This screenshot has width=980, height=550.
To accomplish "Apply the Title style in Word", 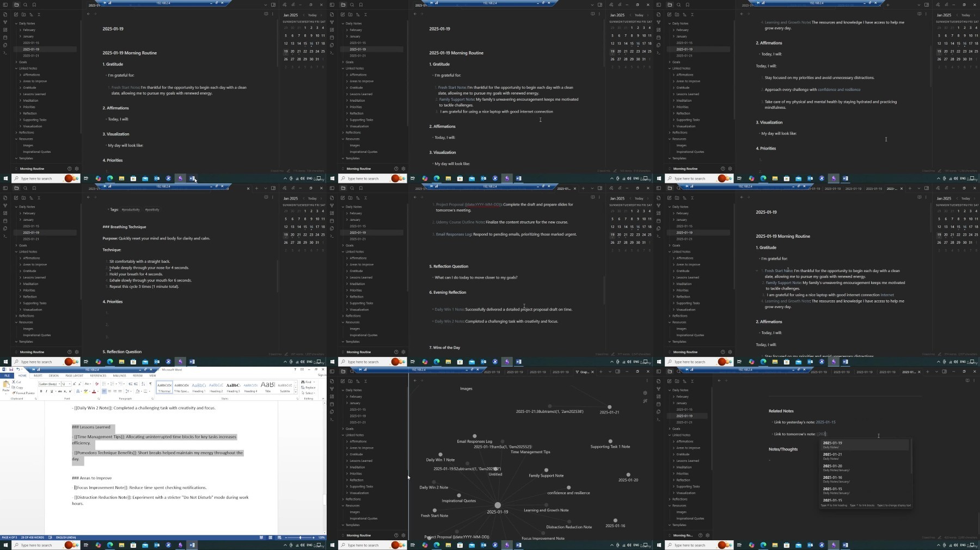I will point(268,387).
